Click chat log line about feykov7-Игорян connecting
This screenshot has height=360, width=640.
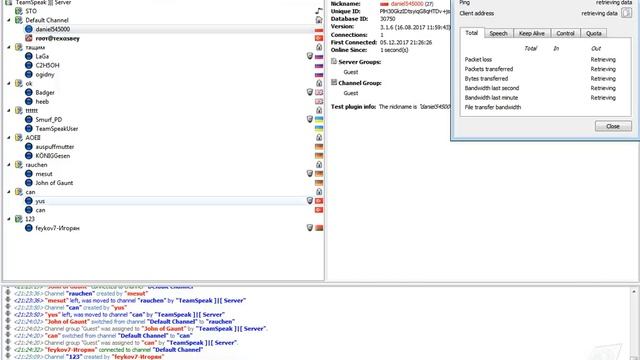pos(109,349)
